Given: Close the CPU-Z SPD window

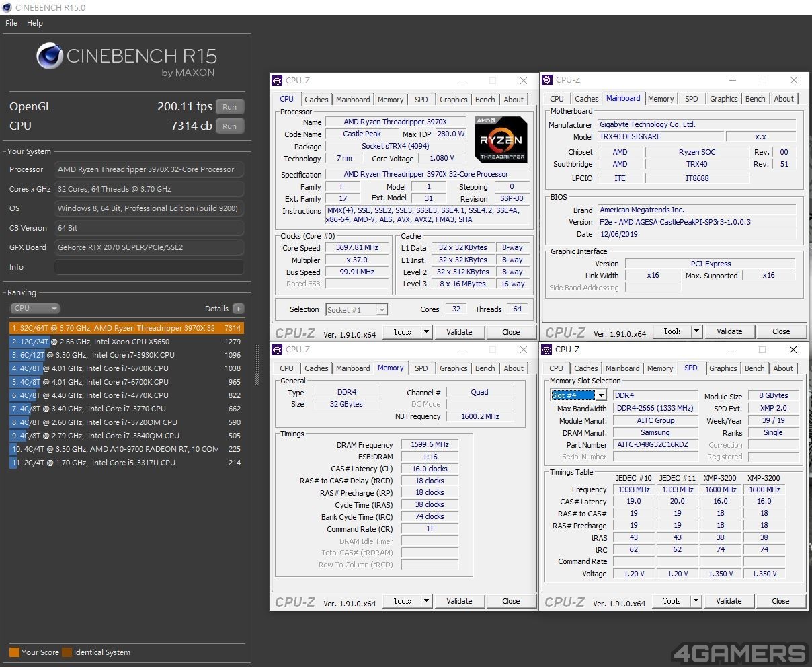Looking at the screenshot, I should pyautogui.click(x=793, y=350).
